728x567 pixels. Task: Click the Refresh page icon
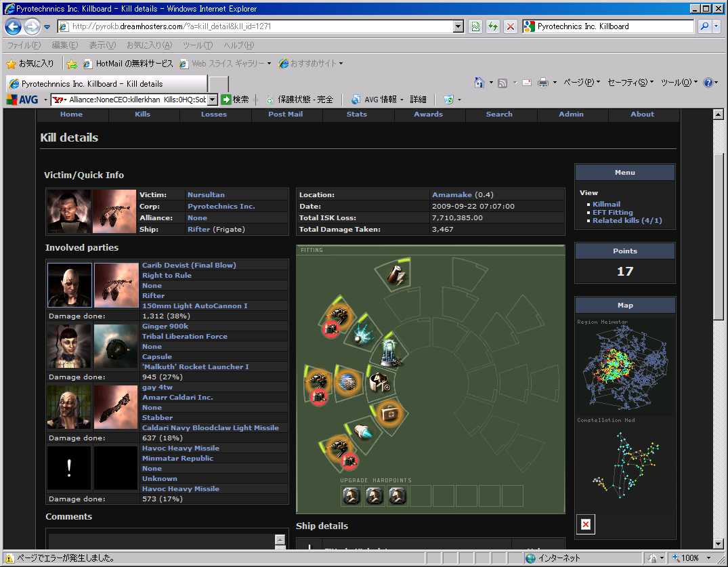coord(492,26)
